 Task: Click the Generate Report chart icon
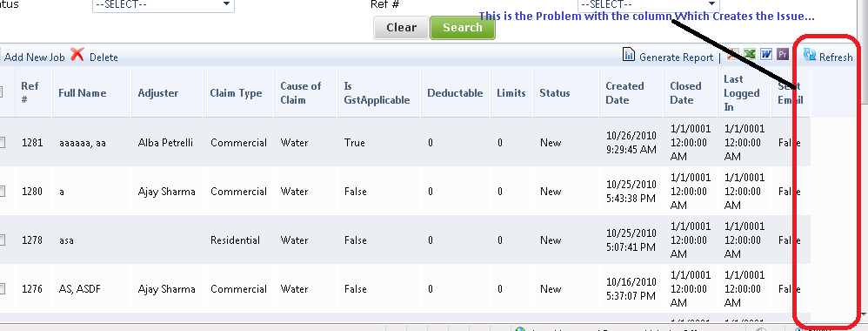pos(629,54)
